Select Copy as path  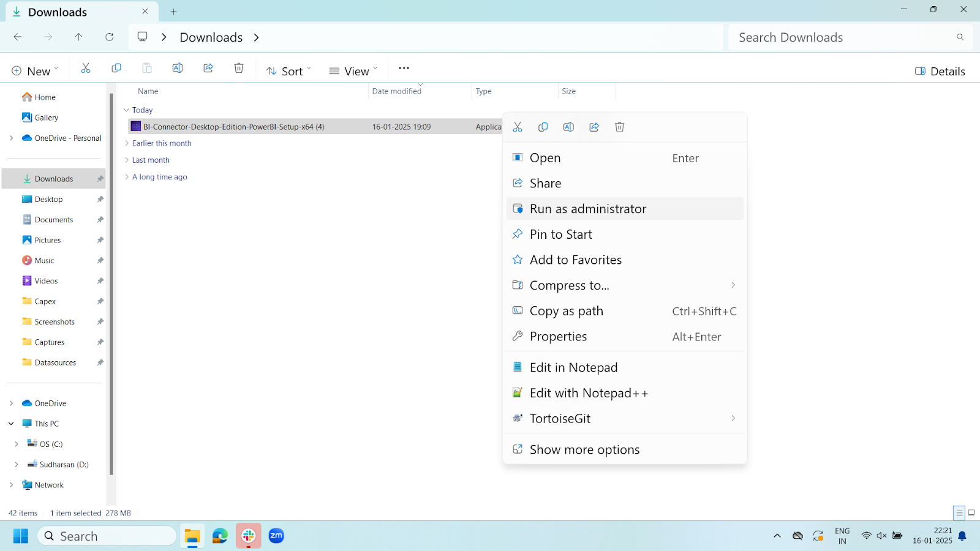tap(625, 311)
